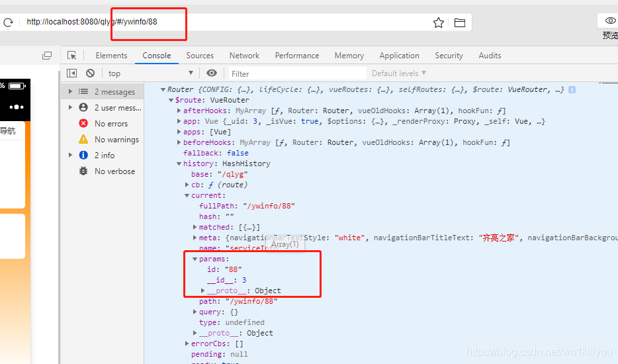Click the __id__: 3 value
Viewport: 618px width, 364px height.
pos(244,280)
